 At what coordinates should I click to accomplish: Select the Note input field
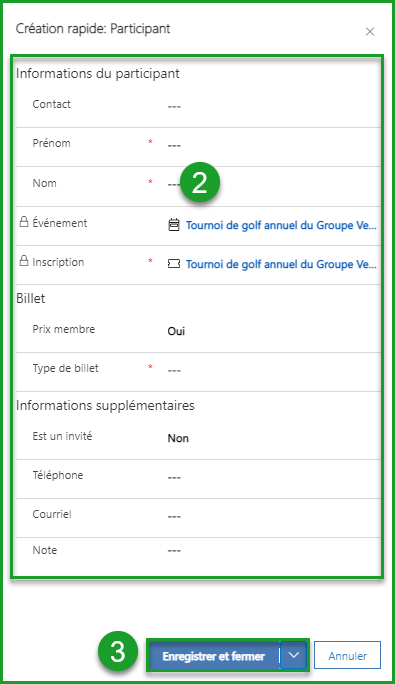tap(271, 551)
